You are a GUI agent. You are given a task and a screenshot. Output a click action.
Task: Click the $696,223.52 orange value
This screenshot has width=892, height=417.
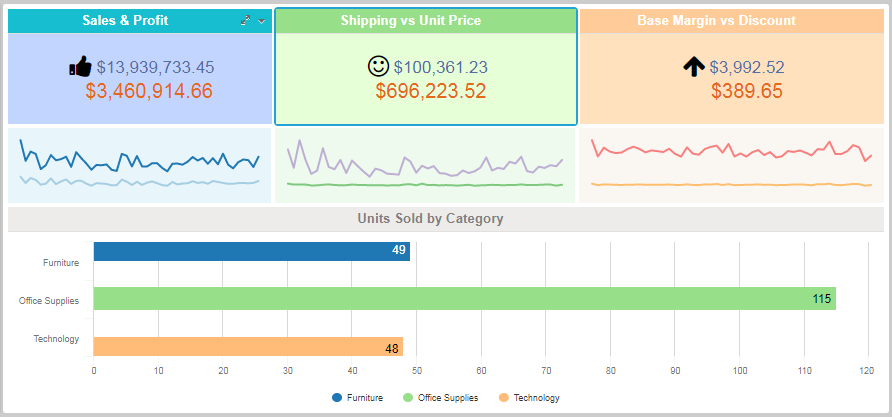[x=431, y=91]
